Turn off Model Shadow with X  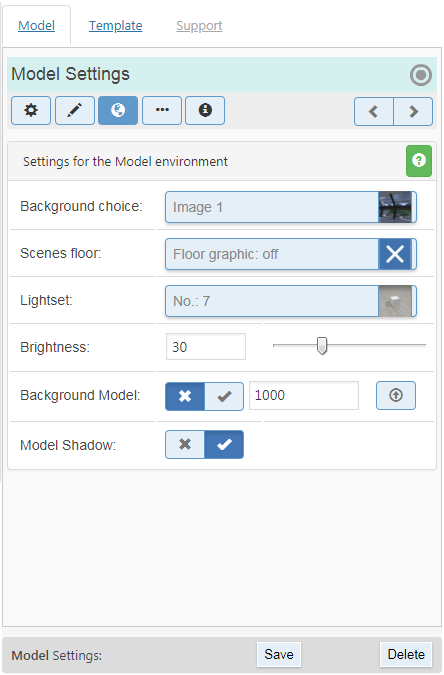coord(185,444)
